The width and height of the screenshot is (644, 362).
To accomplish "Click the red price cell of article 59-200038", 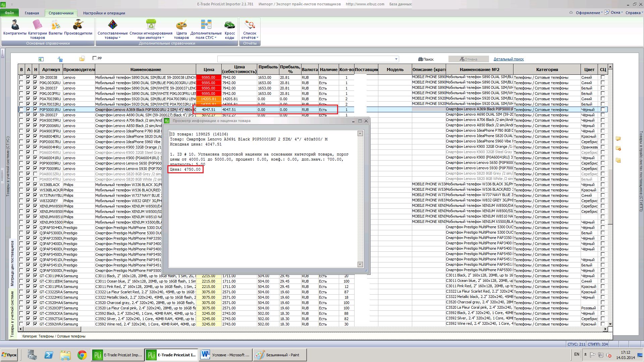I will click(x=209, y=77).
